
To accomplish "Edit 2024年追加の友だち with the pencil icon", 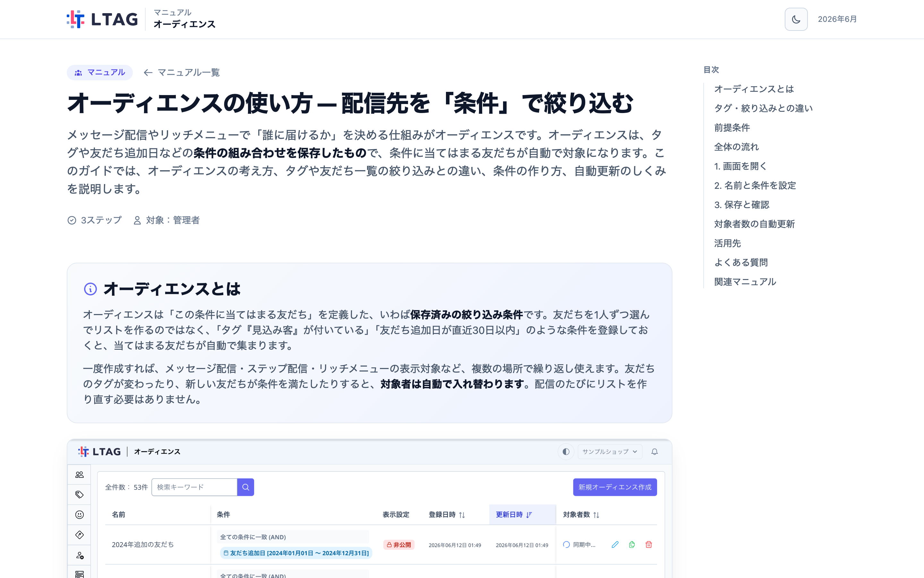I will [615, 544].
